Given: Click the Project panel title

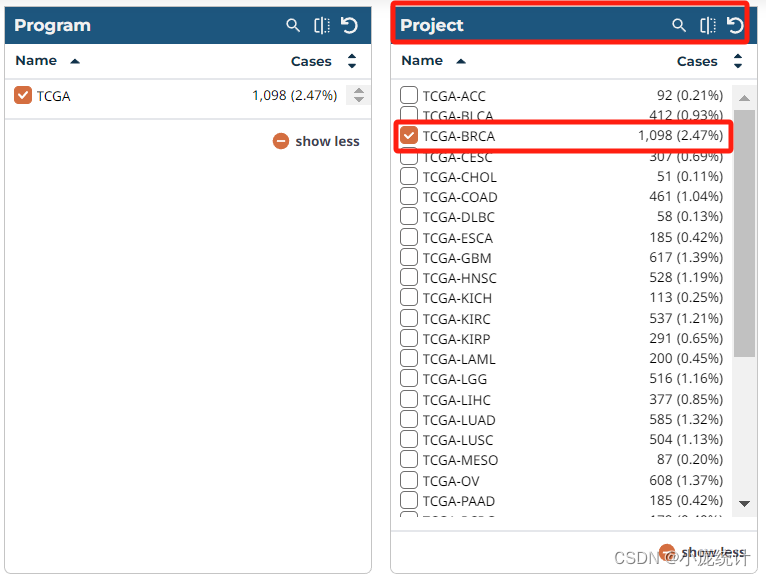Looking at the screenshot, I should click(x=432, y=25).
